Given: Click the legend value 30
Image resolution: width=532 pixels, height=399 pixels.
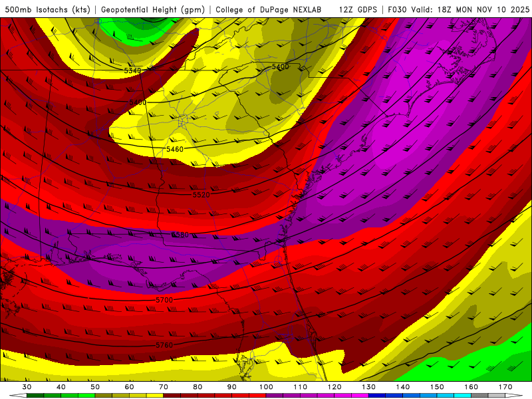Looking at the screenshot, I should click(x=27, y=387).
